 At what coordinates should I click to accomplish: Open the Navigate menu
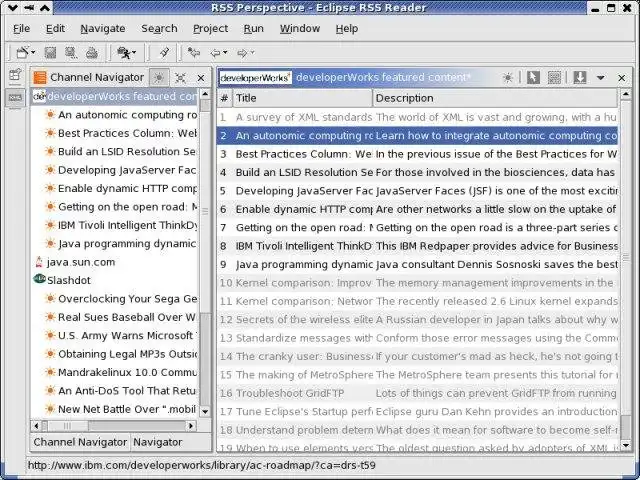pos(103,29)
